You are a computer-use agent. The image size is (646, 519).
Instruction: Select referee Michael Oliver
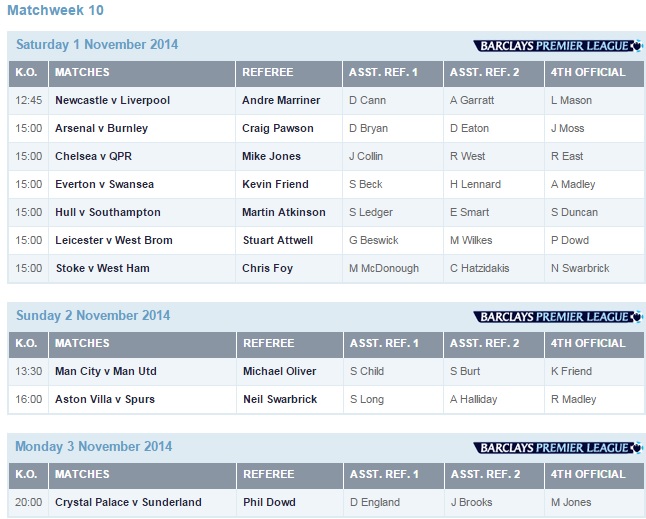[279, 371]
